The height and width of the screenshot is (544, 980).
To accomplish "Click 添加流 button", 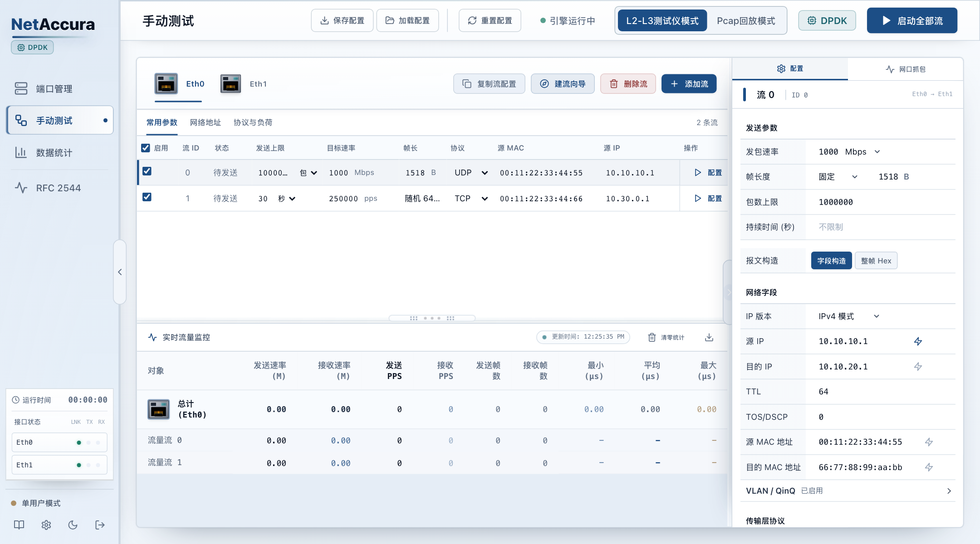I will pos(689,84).
